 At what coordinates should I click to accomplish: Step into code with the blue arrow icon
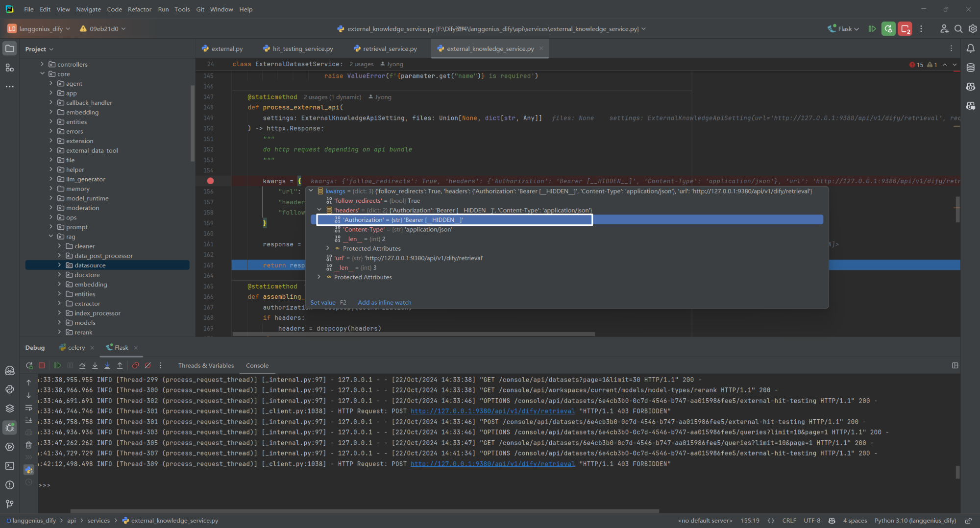[107, 365]
